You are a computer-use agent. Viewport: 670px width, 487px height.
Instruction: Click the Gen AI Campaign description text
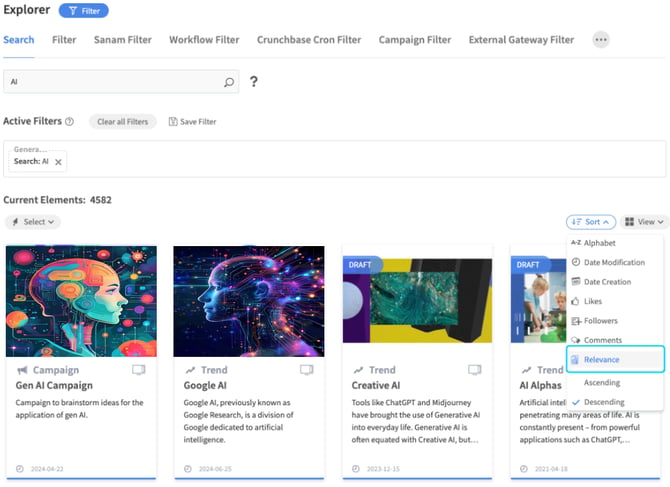79,409
